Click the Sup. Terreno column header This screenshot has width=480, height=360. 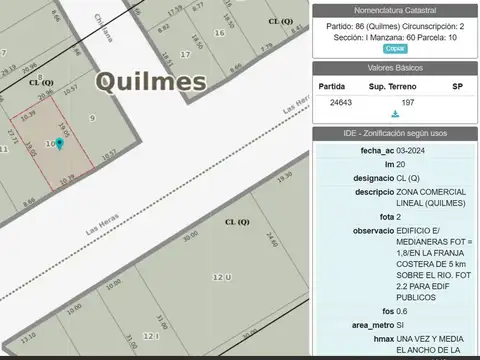(x=392, y=87)
